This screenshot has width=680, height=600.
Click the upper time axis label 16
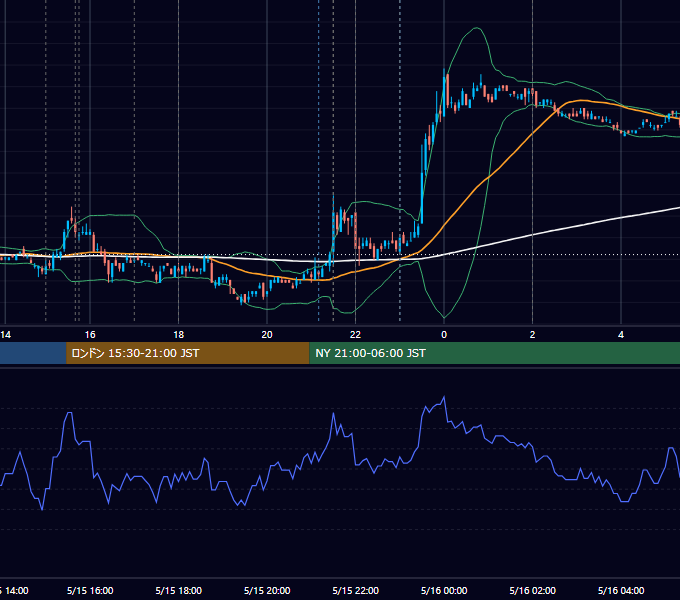(90, 335)
